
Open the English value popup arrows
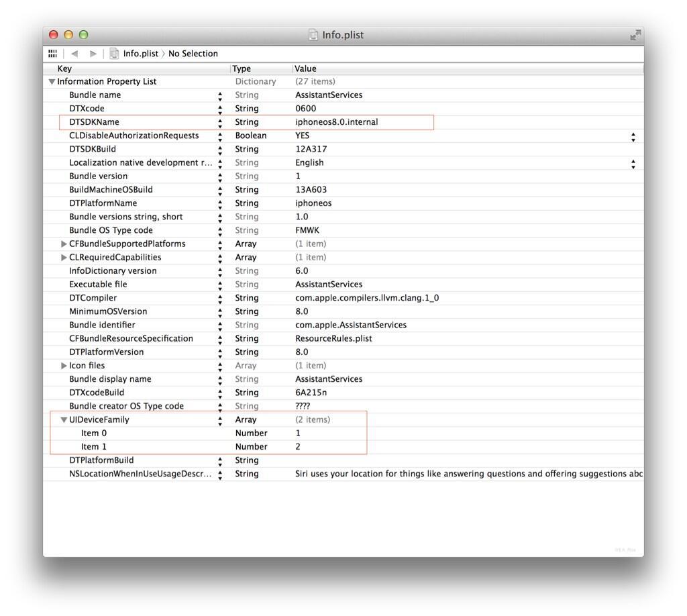click(633, 164)
